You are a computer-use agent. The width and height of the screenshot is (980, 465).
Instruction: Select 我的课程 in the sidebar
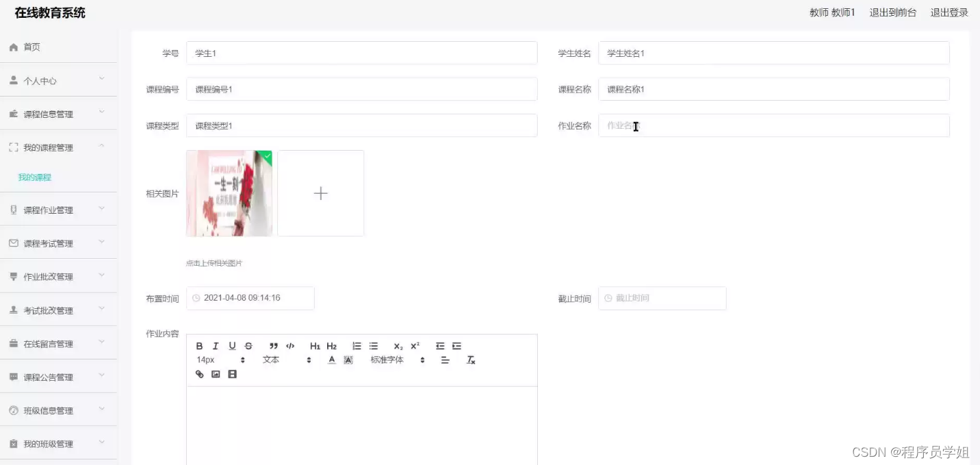coord(34,177)
